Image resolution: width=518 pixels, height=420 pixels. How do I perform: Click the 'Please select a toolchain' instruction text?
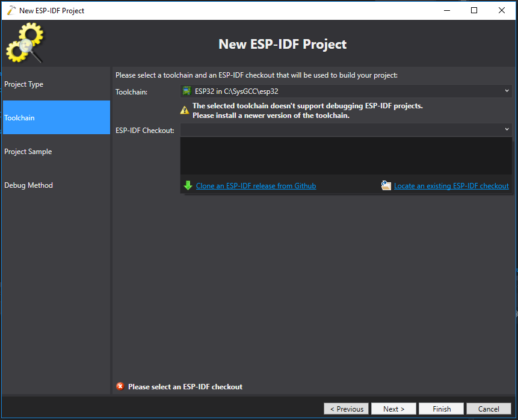[x=256, y=75]
